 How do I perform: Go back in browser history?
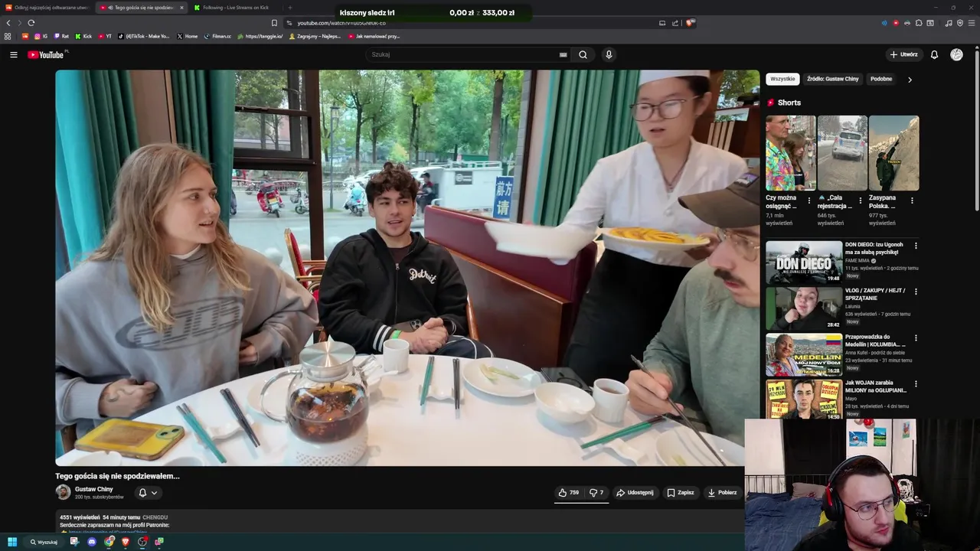click(8, 23)
